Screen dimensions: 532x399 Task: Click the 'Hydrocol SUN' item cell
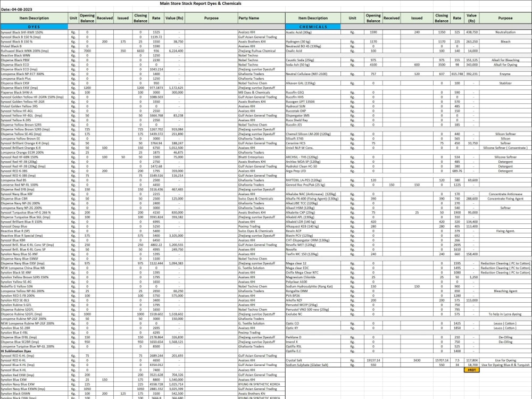click(x=313, y=106)
